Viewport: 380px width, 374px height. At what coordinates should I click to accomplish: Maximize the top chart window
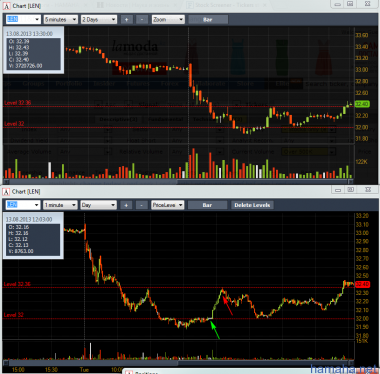[x=350, y=4]
